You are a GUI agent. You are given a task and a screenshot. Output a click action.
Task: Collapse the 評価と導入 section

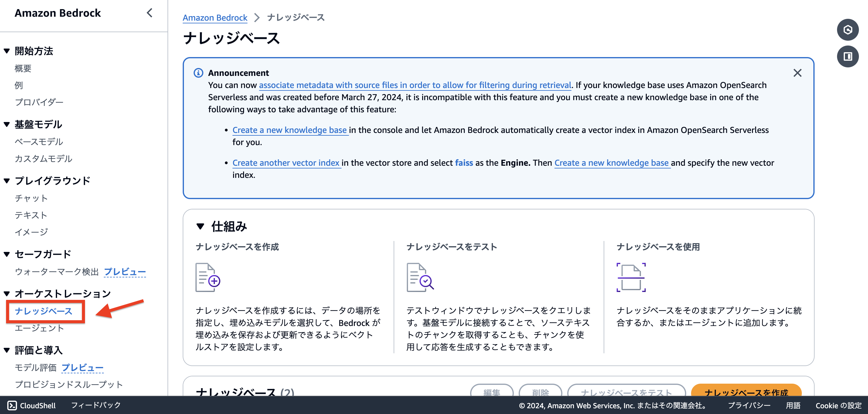click(6, 350)
